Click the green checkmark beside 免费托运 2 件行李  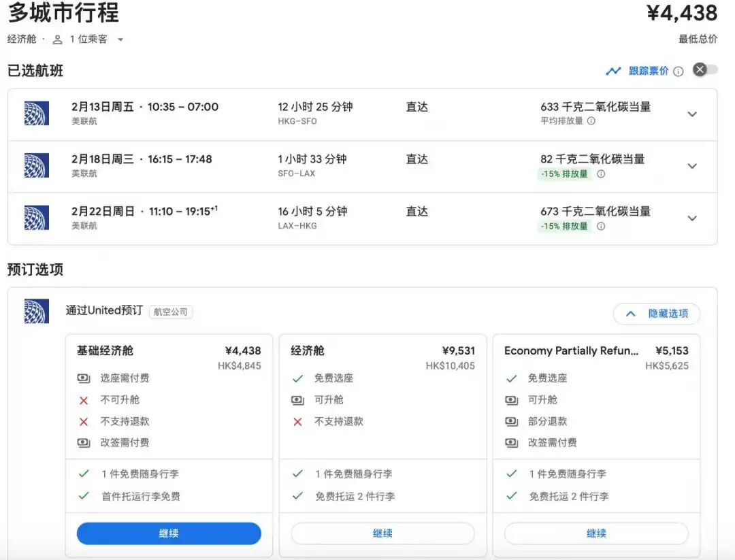click(x=297, y=498)
